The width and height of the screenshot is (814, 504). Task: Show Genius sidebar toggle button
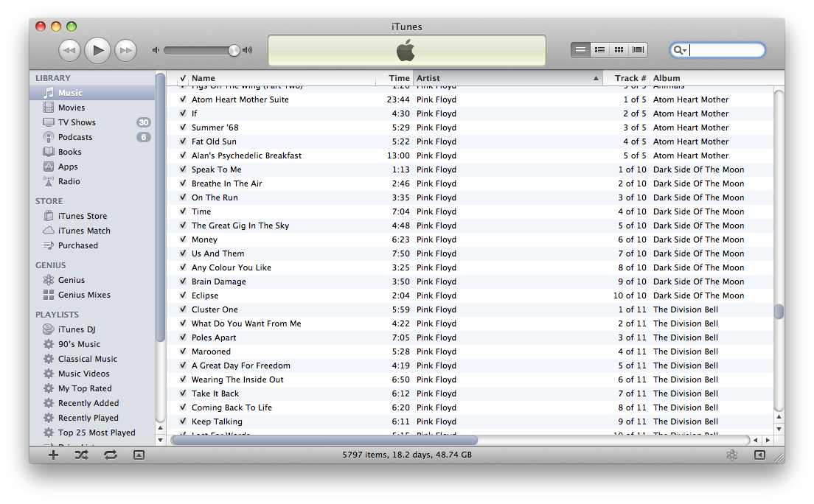point(759,455)
